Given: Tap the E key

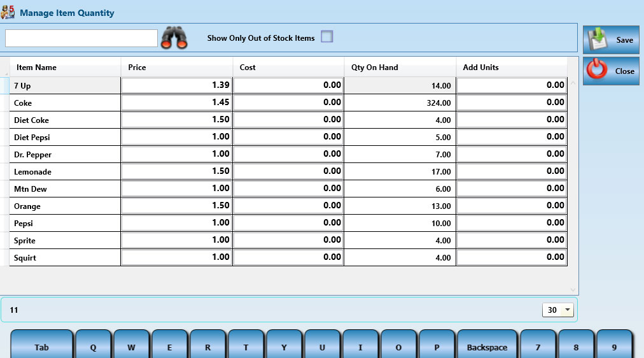Looking at the screenshot, I should click(170, 345).
